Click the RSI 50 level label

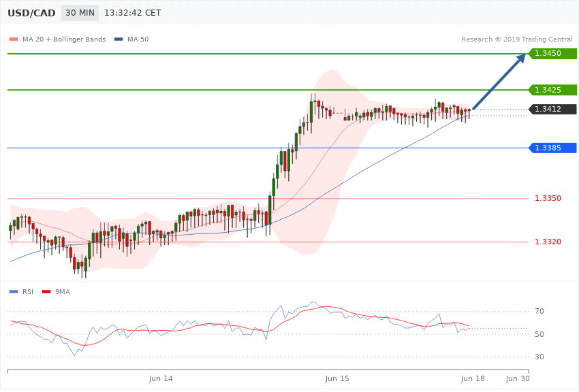point(539,334)
